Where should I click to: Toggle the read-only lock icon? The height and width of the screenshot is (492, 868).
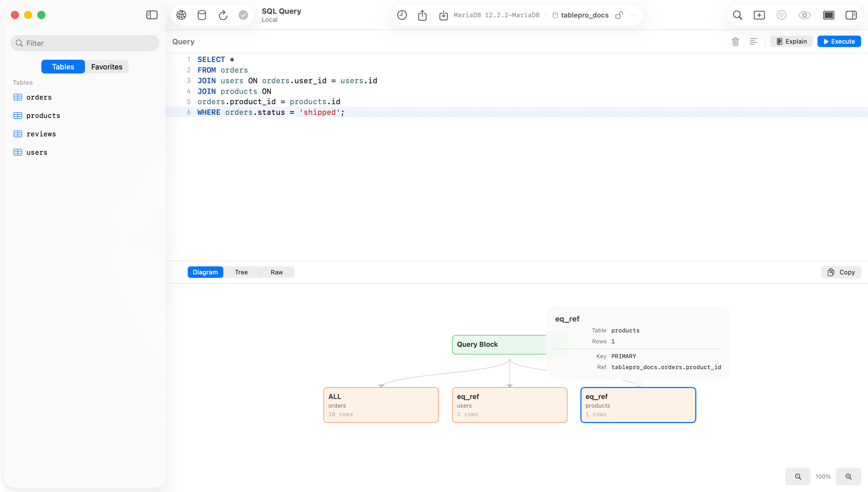coord(619,15)
